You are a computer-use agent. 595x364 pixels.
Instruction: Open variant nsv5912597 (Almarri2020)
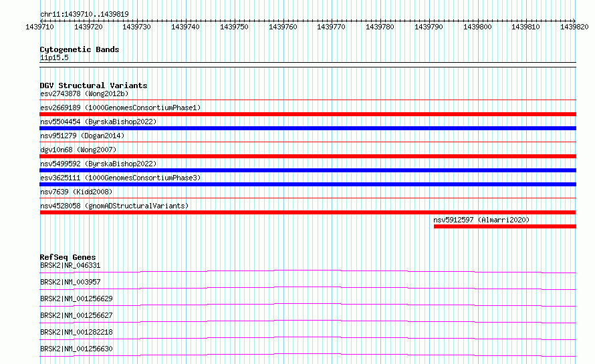point(481,220)
